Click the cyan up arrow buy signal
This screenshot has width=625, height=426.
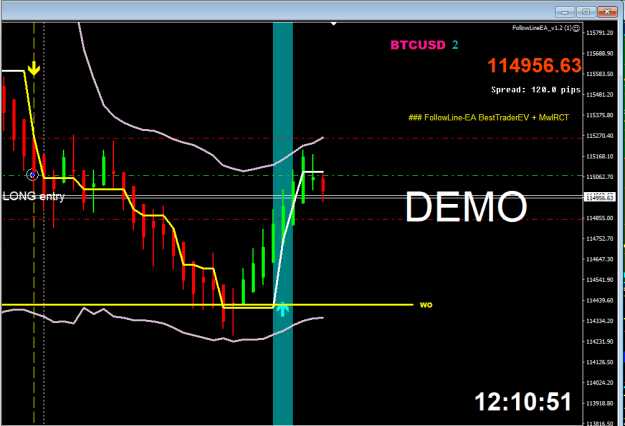click(283, 309)
